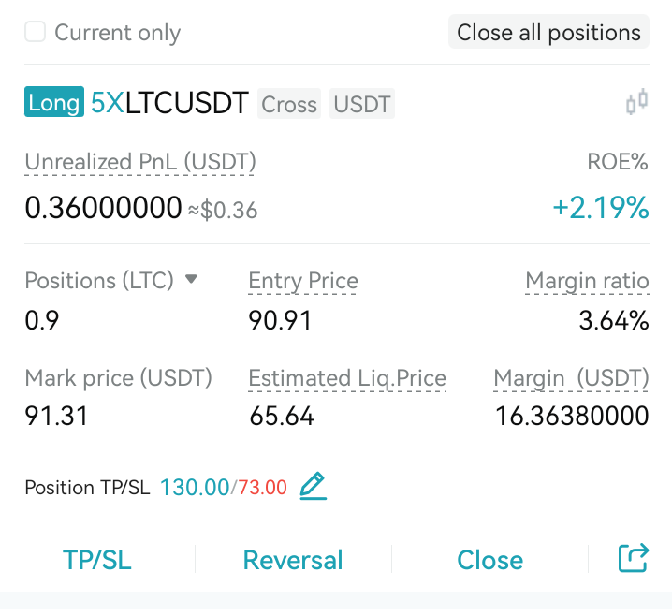Click the 73.00 stop loss value

[x=262, y=488]
